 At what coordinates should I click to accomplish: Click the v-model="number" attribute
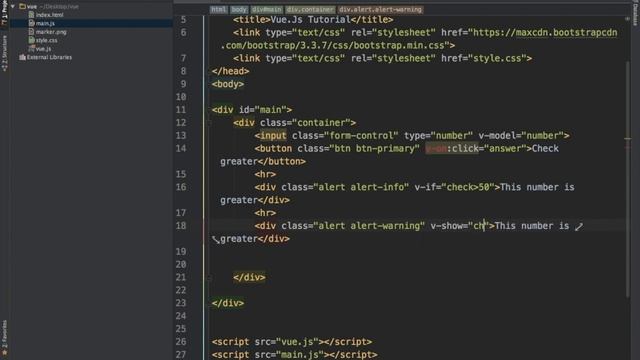coord(521,136)
